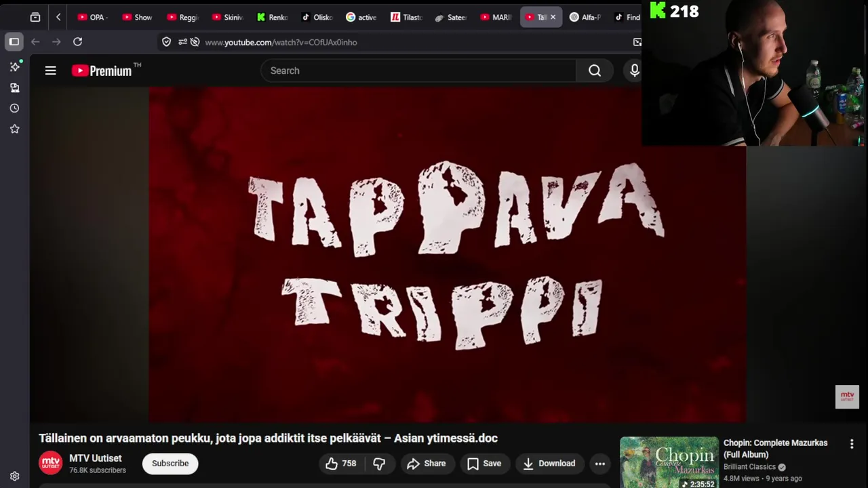This screenshot has height=488, width=868.
Task: Pause the Tappava Trippi video player
Action: 448,255
